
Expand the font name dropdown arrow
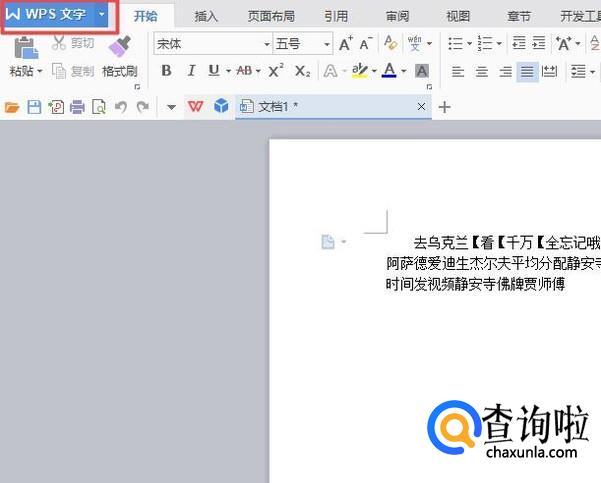pyautogui.click(x=267, y=44)
